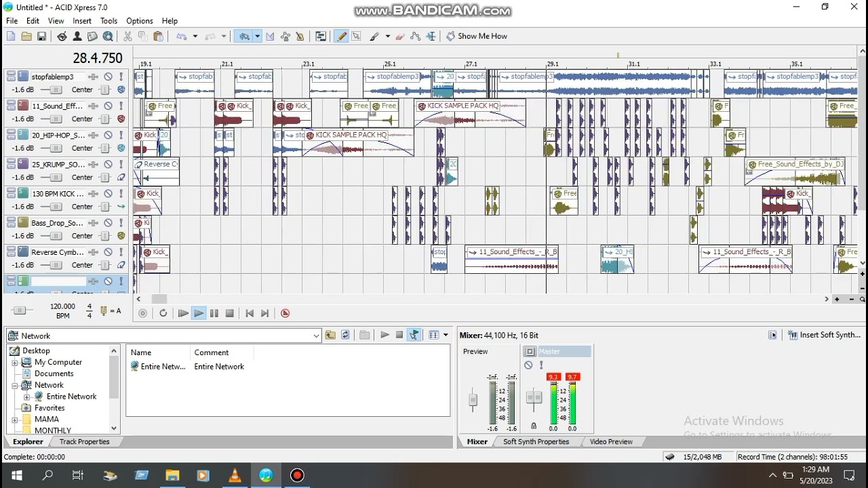Mute the 20_HIP-HOP_S track
The image size is (868, 488).
click(x=108, y=136)
